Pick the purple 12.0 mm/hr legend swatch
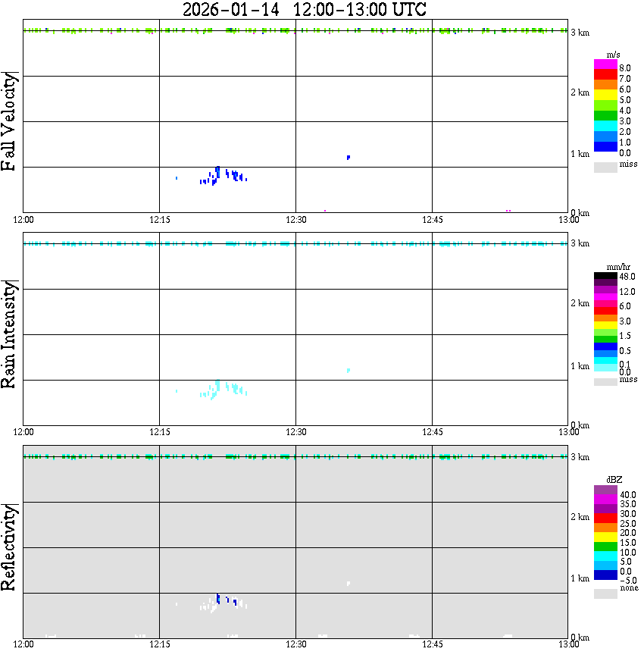 point(605,290)
